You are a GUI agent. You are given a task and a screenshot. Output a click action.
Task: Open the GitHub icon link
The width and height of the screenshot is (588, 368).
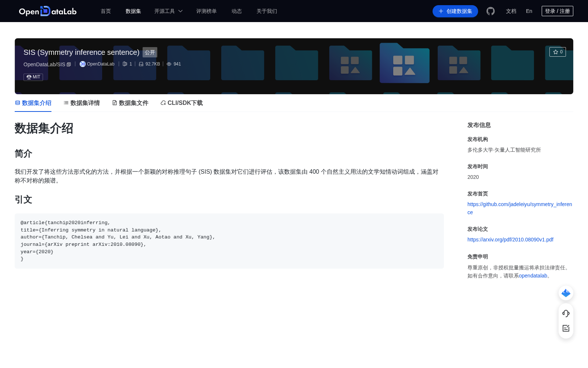tap(491, 11)
